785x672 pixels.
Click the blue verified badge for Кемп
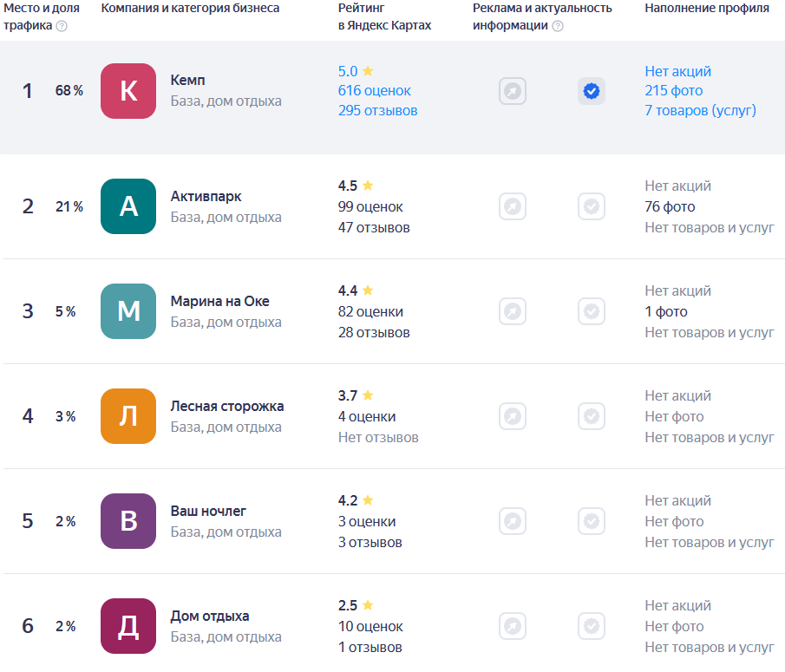click(x=592, y=91)
